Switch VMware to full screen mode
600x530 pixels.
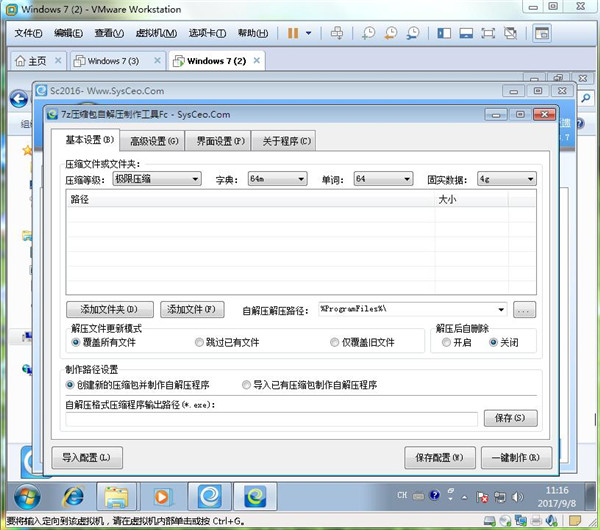pos(488,33)
